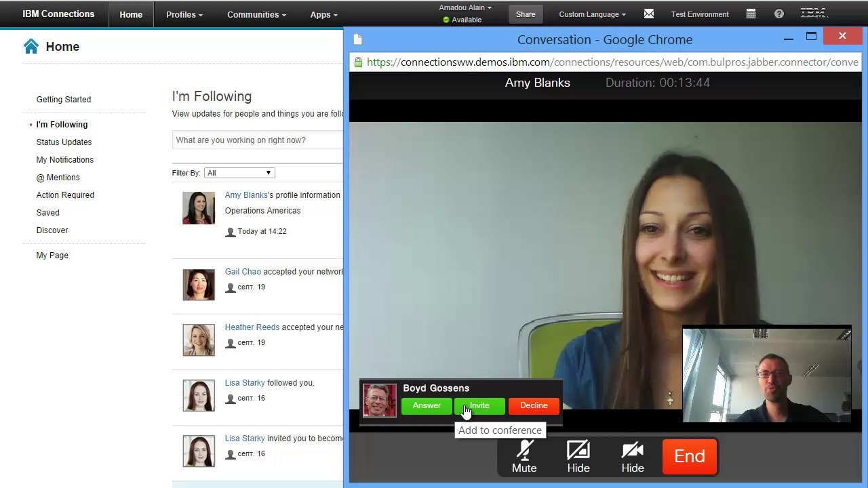Select Getting Started in the sidebar
The image size is (868, 488).
click(64, 100)
